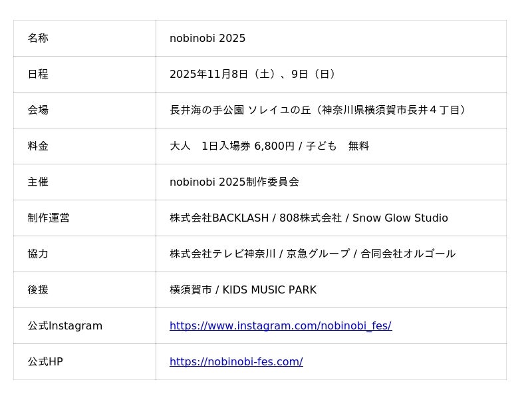Select the "nobinobi 2025" name text
532x400 pixels.
click(207, 39)
